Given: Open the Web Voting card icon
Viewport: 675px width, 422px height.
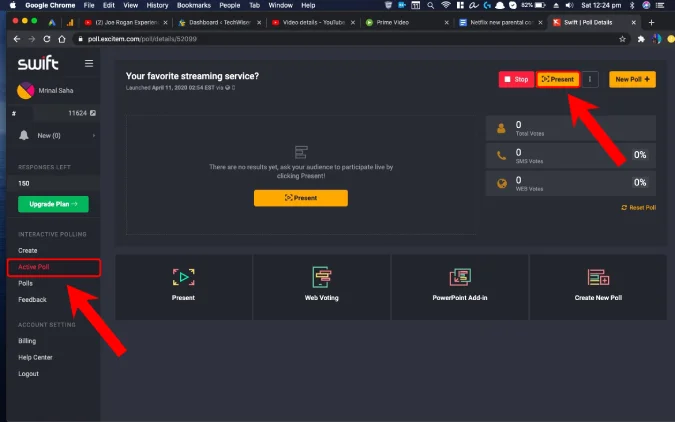Looking at the screenshot, I should tap(322, 277).
